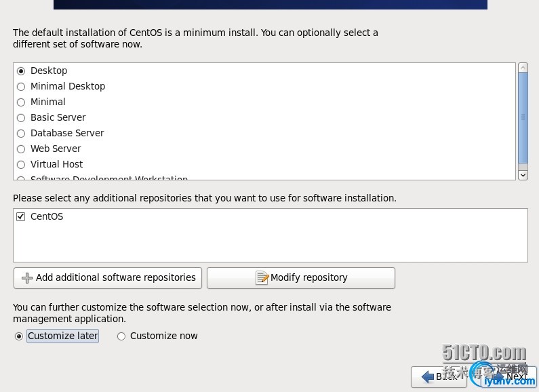This screenshot has width=539, height=392.
Task: Pick the Basic Server option
Action: tap(21, 118)
